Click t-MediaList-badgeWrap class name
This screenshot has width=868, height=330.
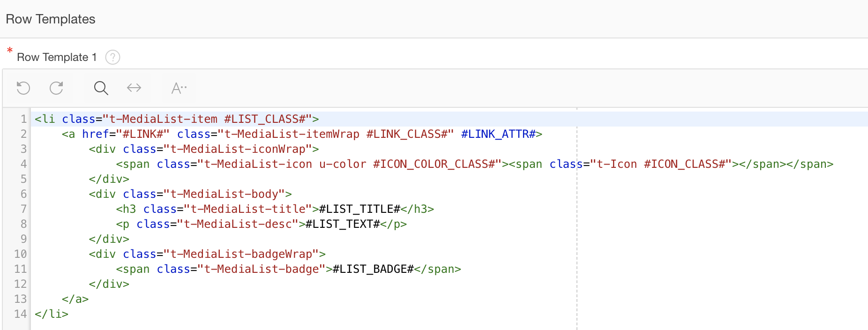(241, 254)
